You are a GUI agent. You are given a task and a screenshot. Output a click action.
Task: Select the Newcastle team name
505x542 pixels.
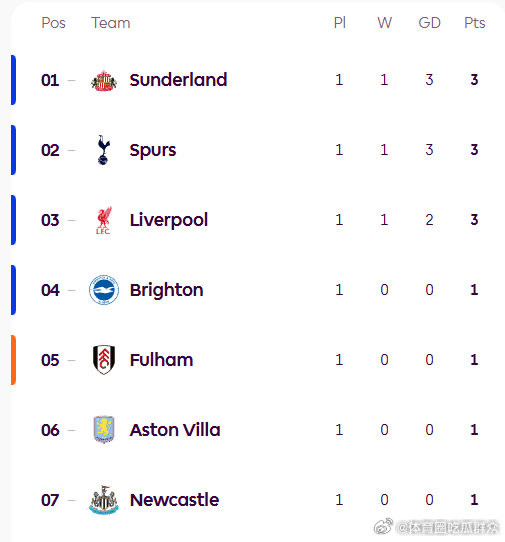pyautogui.click(x=174, y=500)
